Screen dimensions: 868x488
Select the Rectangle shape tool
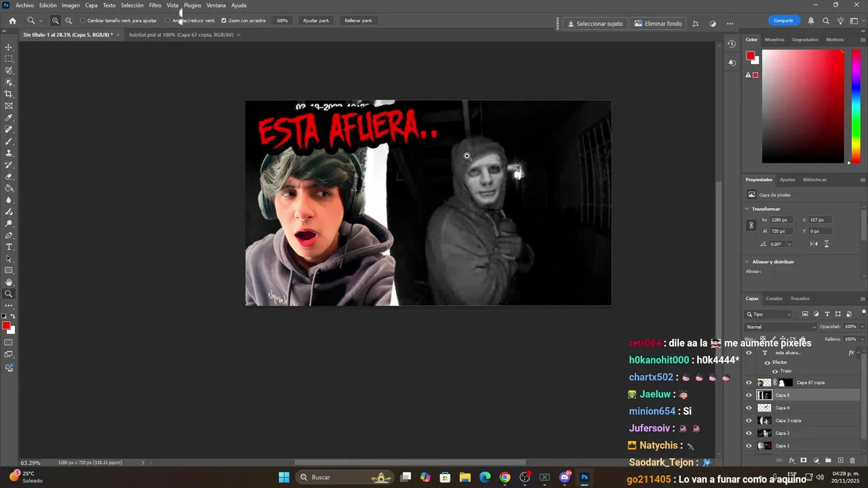point(9,270)
